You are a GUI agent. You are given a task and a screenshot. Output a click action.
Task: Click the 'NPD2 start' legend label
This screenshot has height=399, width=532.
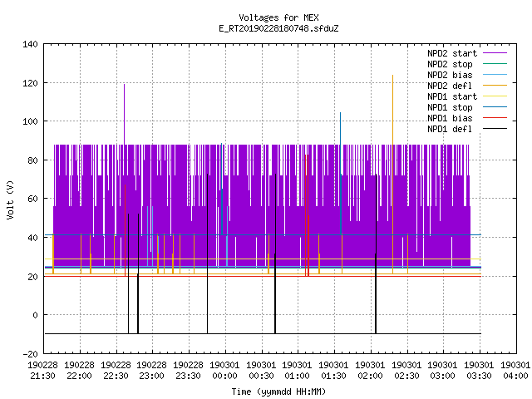[452, 53]
